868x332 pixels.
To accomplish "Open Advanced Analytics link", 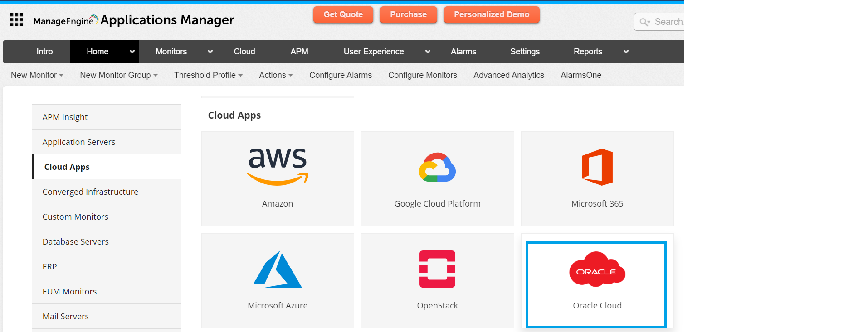I will pyautogui.click(x=509, y=75).
